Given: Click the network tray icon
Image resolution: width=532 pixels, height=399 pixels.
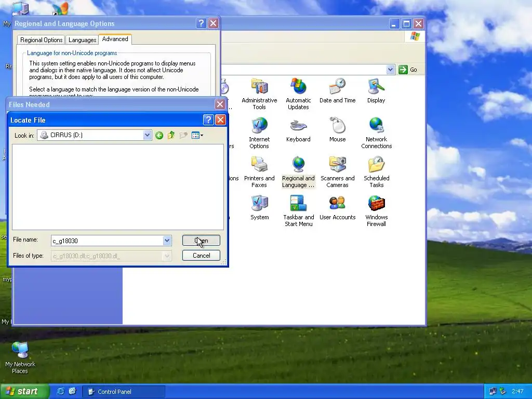Looking at the screenshot, I should [493, 391].
